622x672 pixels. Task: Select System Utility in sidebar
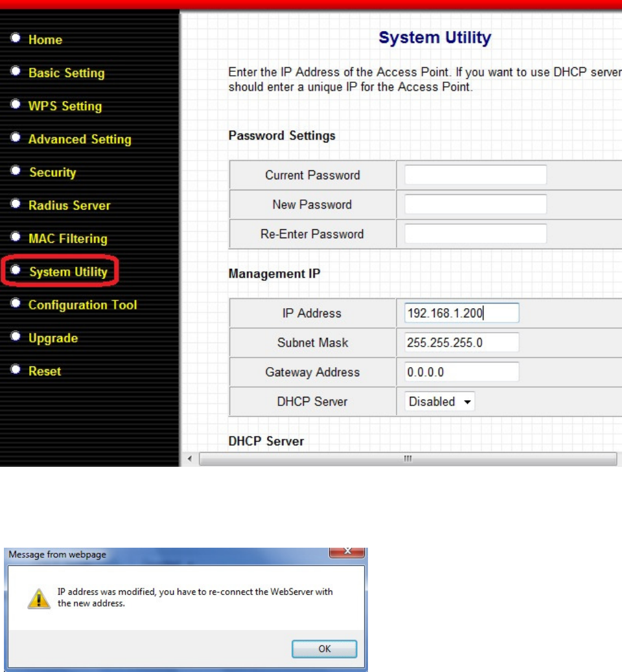(68, 272)
